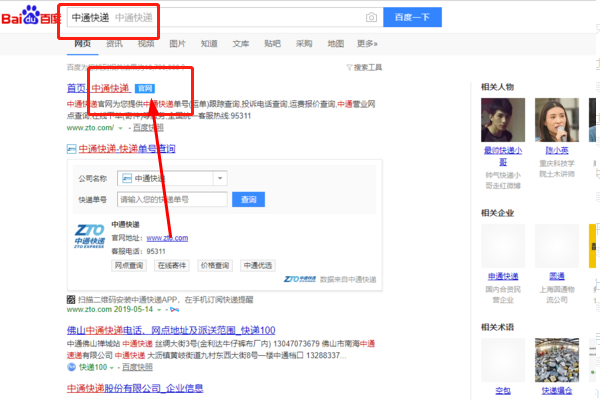
Task: Switch to the 知道 tab
Action: 209,44
